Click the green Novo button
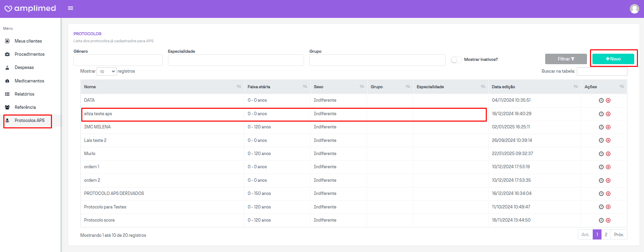The height and width of the screenshot is (252, 644). 613,59
